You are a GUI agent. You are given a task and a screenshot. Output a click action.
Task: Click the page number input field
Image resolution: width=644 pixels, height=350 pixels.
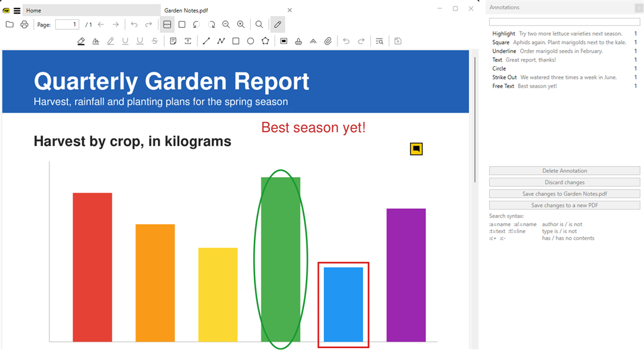pyautogui.click(x=67, y=25)
